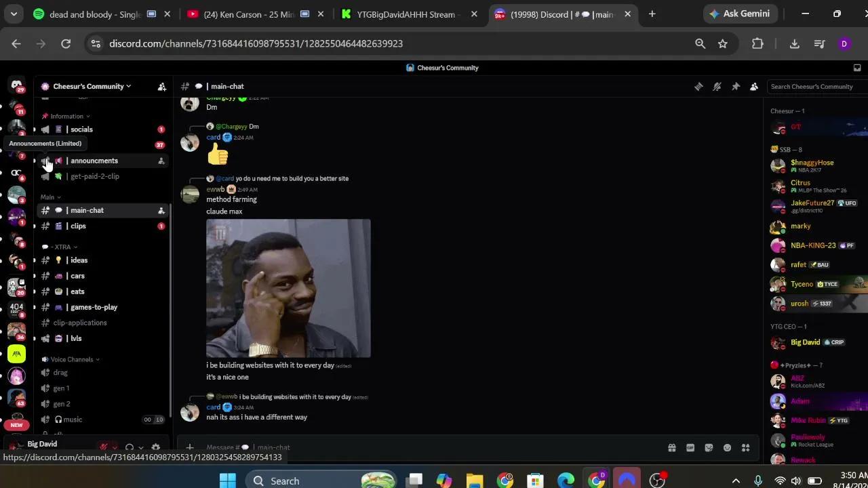Image resolution: width=868 pixels, height=488 pixels.
Task: Open the get-paid-2-clip channel
Action: pyautogui.click(x=102, y=176)
